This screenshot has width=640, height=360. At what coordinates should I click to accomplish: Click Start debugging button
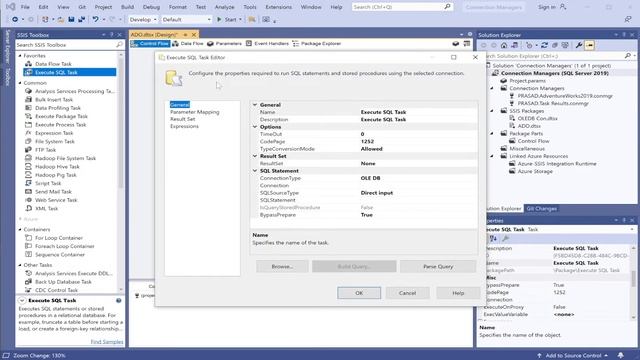tap(229, 19)
